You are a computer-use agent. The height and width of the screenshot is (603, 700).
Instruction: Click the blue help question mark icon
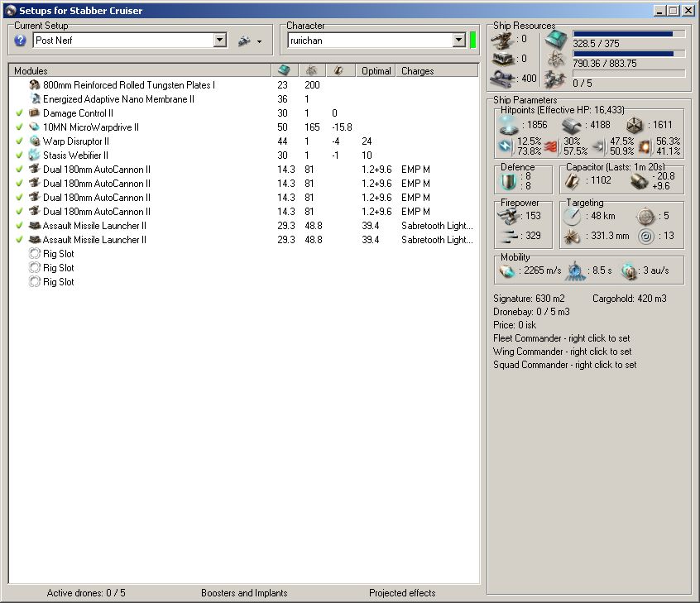pos(21,41)
